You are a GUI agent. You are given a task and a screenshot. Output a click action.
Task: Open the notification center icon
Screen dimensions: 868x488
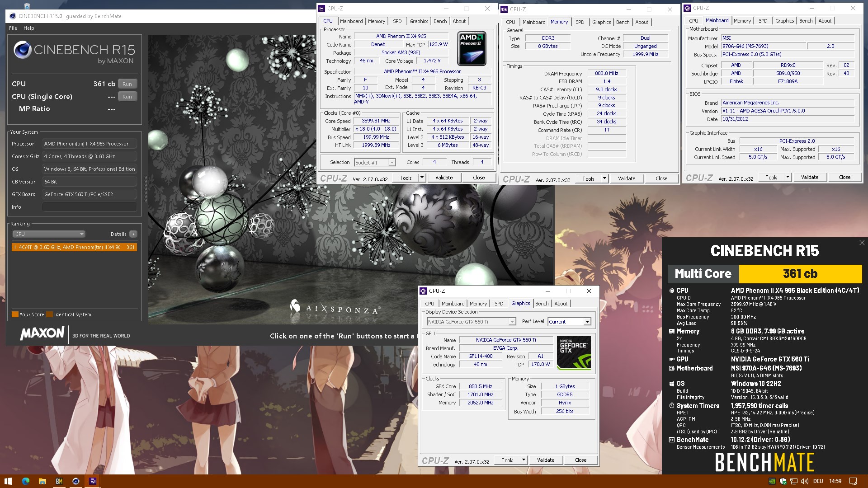click(853, 481)
